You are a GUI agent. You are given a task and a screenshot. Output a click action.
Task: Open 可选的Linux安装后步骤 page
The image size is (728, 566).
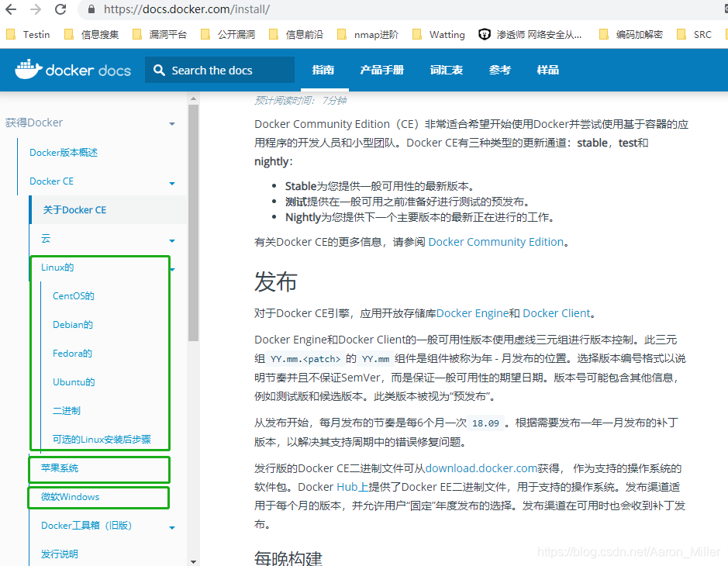click(102, 440)
